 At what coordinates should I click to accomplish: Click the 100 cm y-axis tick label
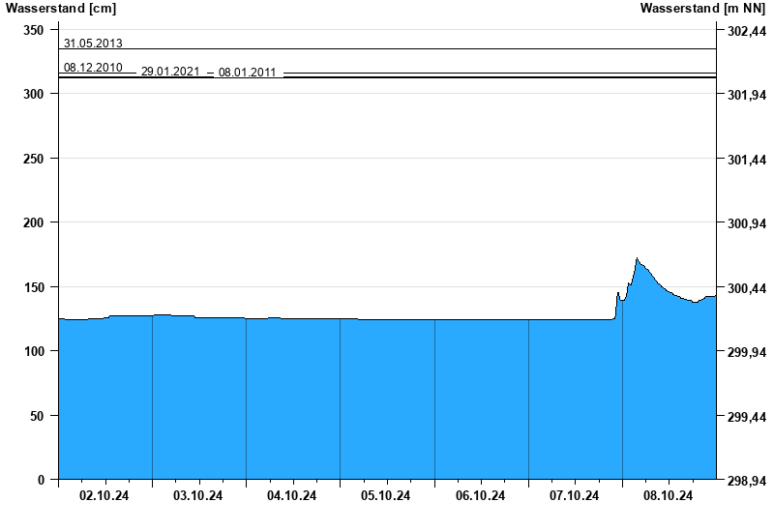tap(34, 351)
